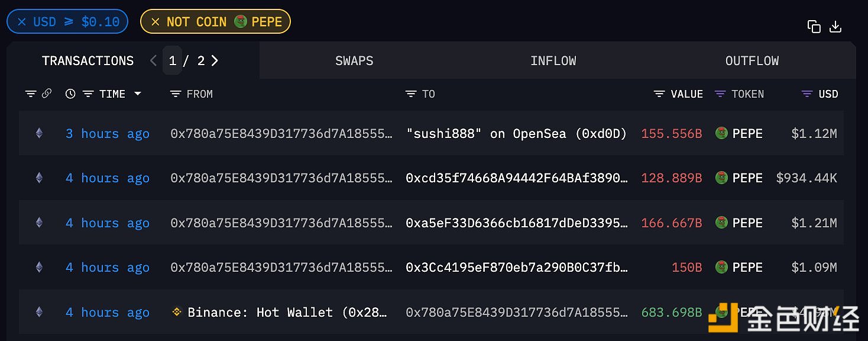
Task: Click the link chain icon in header
Action: tap(47, 94)
